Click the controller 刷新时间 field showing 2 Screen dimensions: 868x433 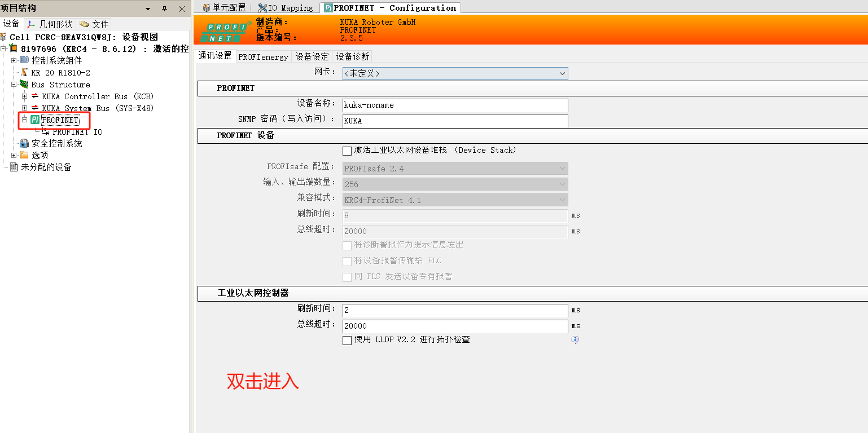click(455, 311)
